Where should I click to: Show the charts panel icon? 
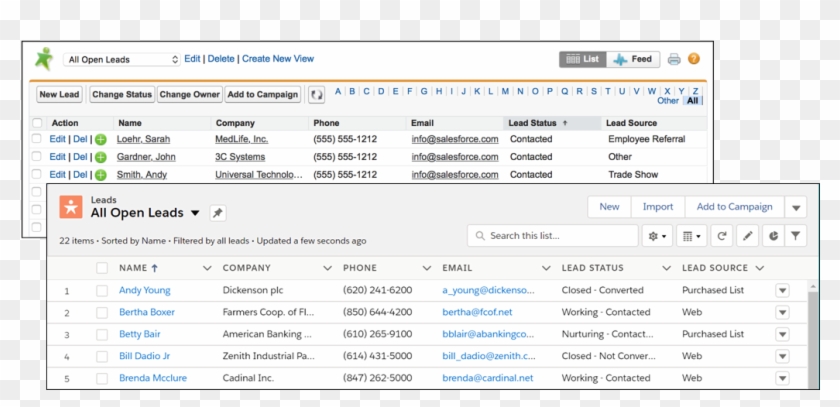(773, 236)
